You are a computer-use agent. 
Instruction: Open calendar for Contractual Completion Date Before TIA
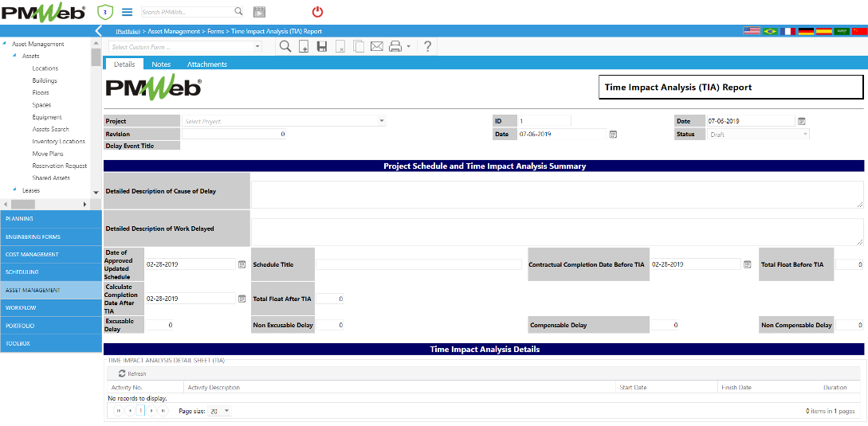[748, 264]
